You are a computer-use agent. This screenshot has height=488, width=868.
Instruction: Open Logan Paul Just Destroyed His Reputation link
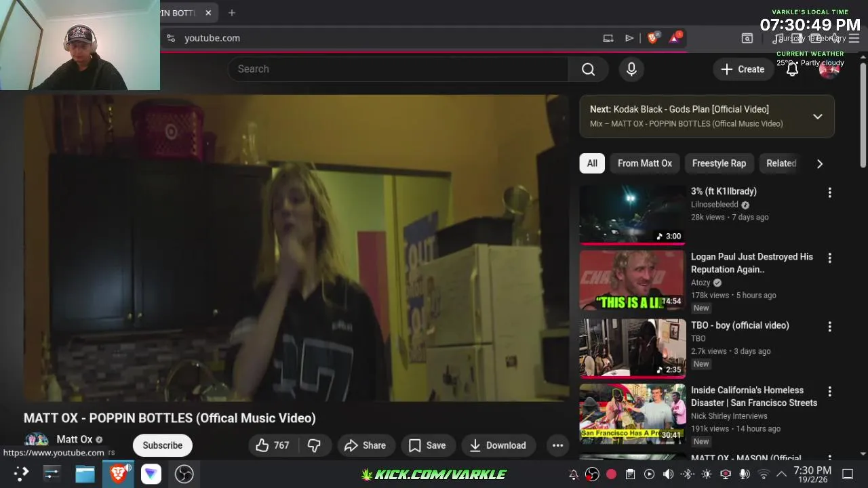(x=752, y=263)
